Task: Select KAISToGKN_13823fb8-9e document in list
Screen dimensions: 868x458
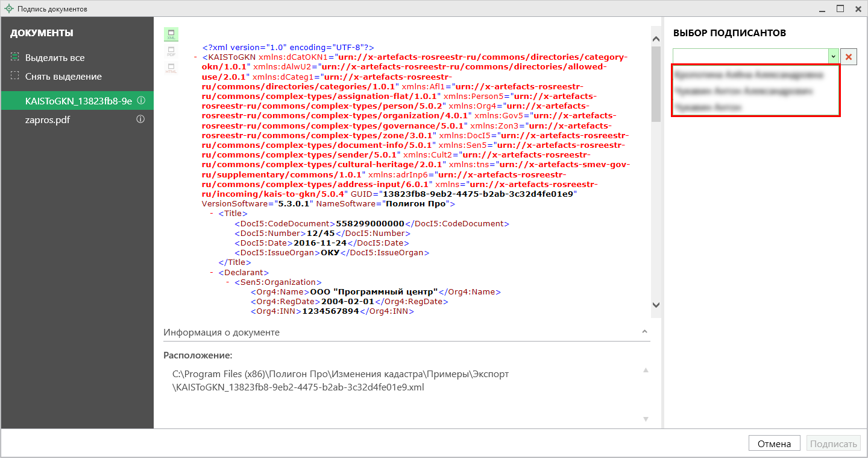Action: 78,101
